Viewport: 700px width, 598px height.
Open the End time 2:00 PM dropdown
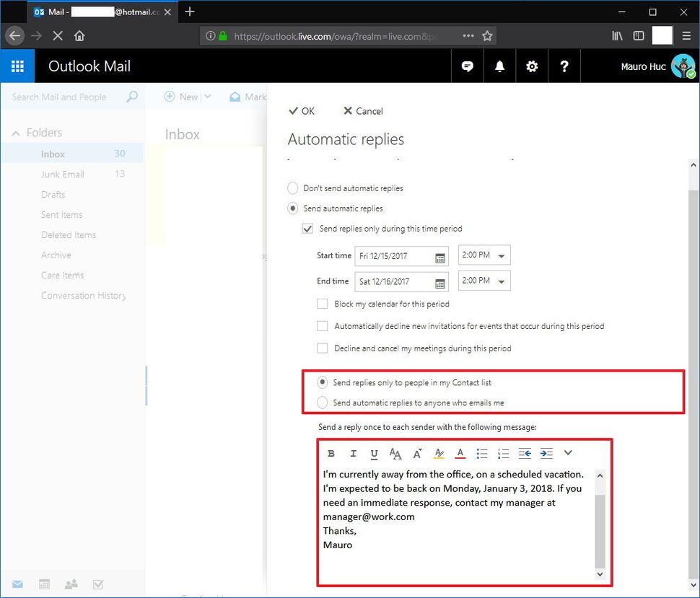(484, 281)
